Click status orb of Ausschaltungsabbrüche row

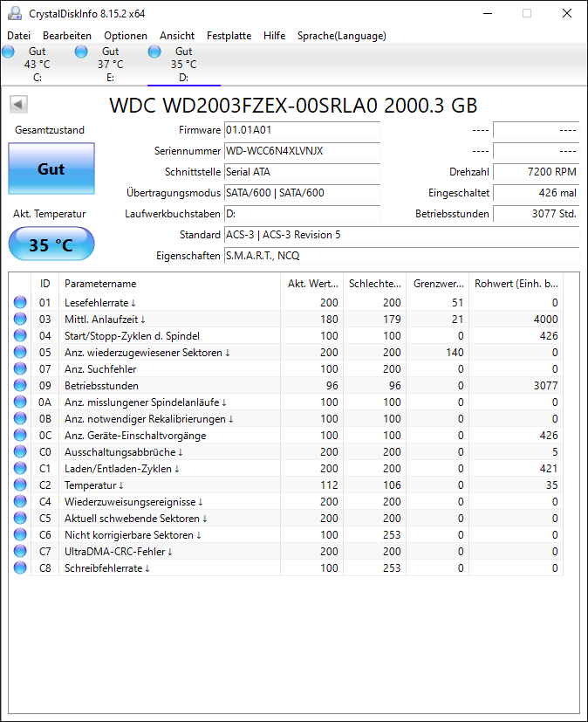click(x=20, y=451)
